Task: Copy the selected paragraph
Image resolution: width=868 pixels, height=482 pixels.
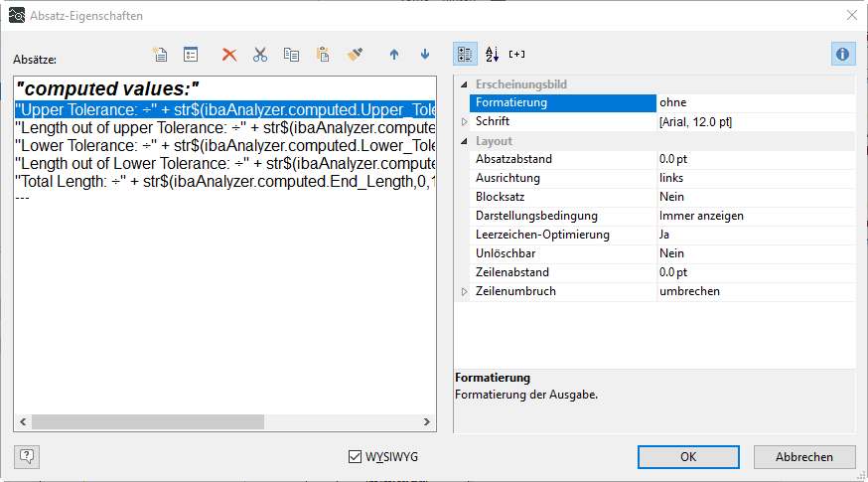Action: [x=291, y=55]
